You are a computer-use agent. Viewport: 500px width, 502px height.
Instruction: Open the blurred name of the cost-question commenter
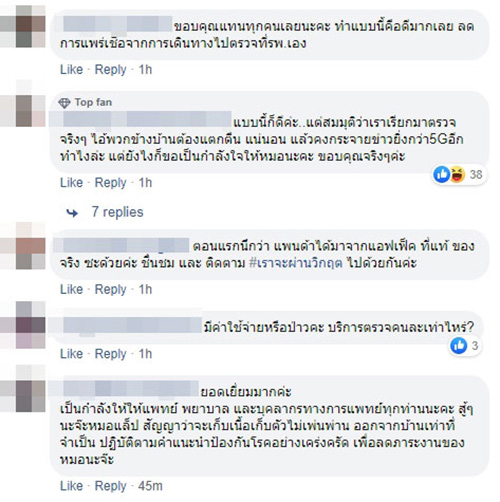[132, 325]
